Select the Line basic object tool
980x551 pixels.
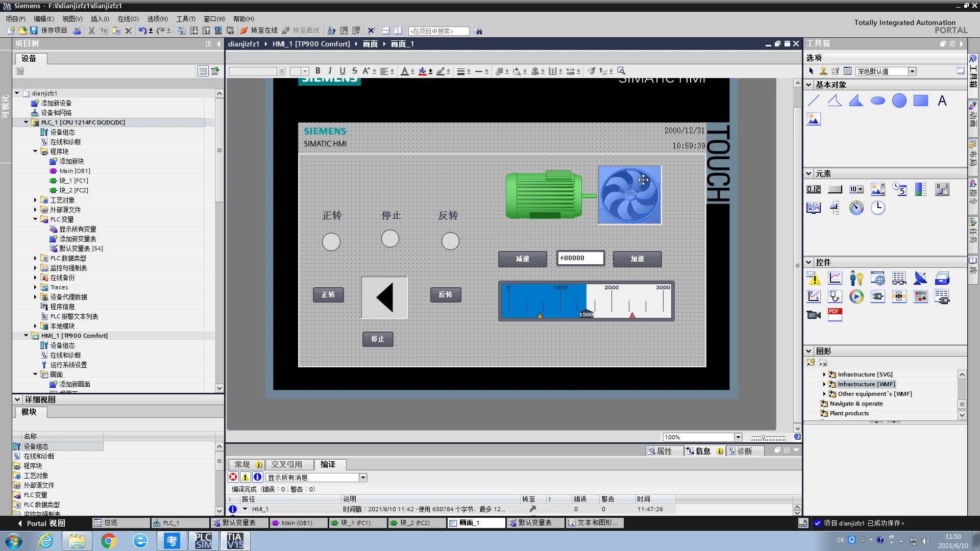[814, 101]
